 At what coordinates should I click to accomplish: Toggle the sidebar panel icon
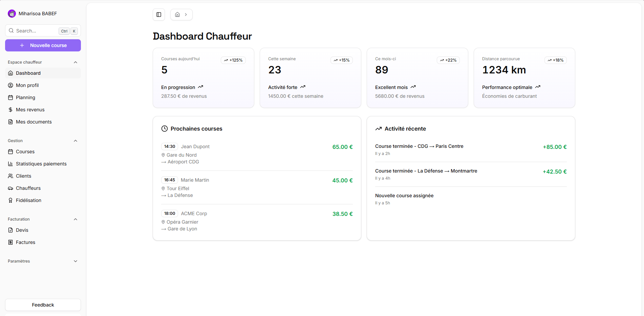(158, 15)
